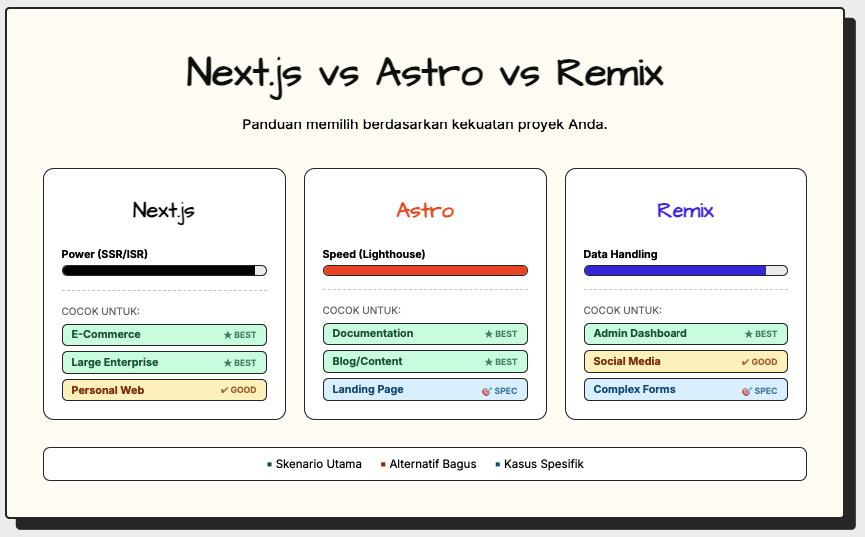Click the Kasus Spesifik legend text

click(544, 464)
